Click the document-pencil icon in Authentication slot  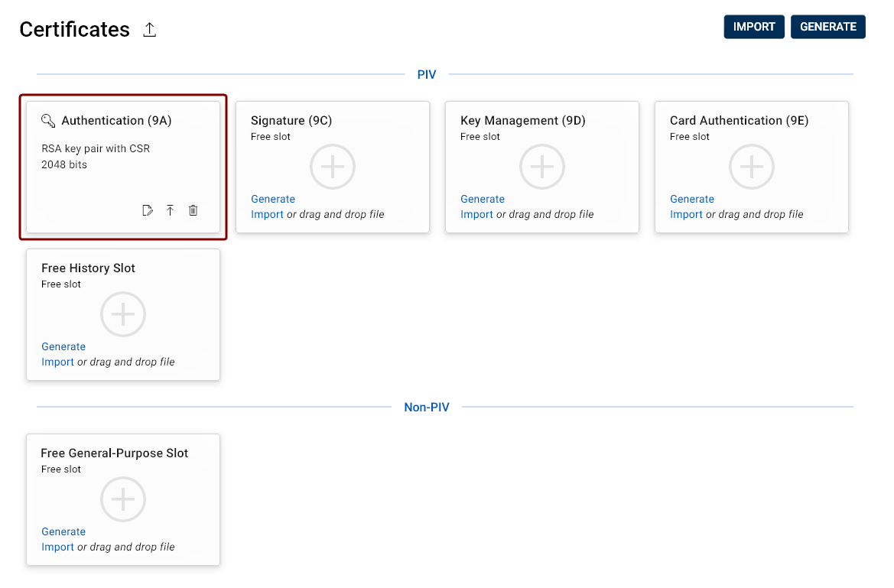148,210
